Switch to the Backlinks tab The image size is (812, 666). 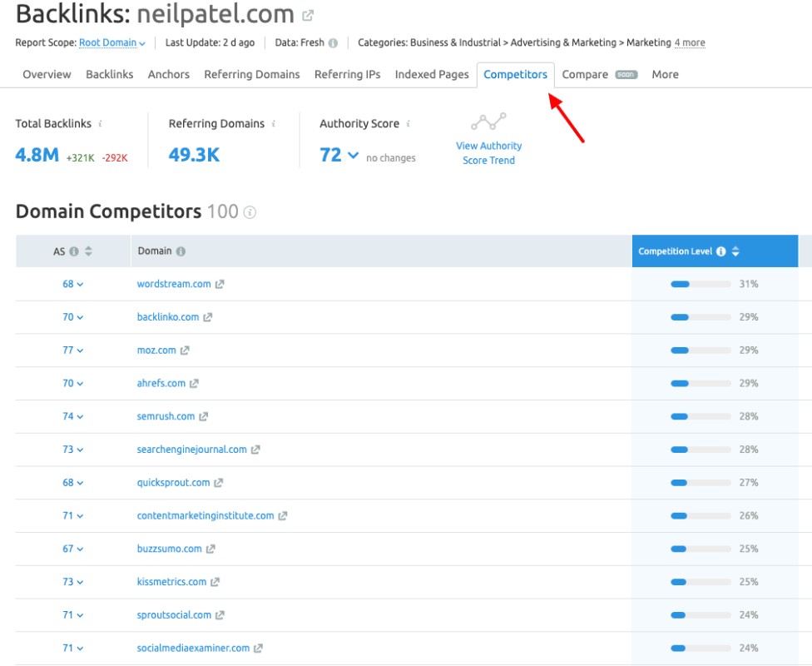pyautogui.click(x=109, y=75)
